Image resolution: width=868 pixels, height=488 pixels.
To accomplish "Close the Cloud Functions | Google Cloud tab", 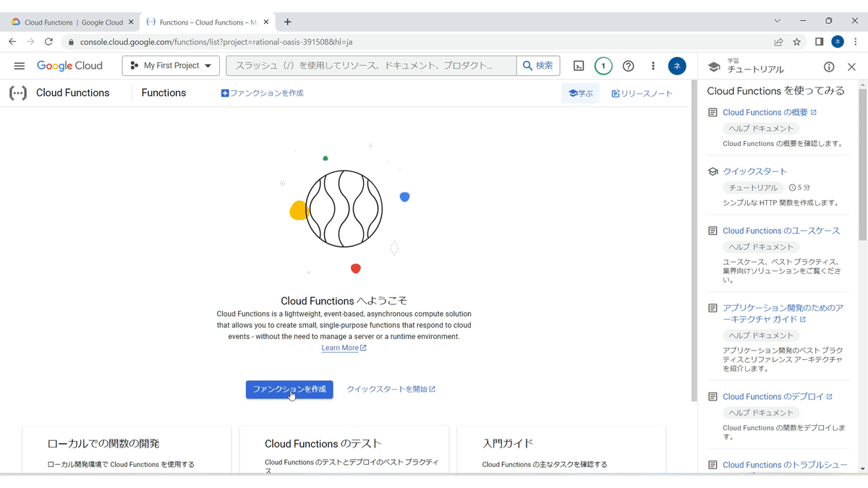I will 131,22.
